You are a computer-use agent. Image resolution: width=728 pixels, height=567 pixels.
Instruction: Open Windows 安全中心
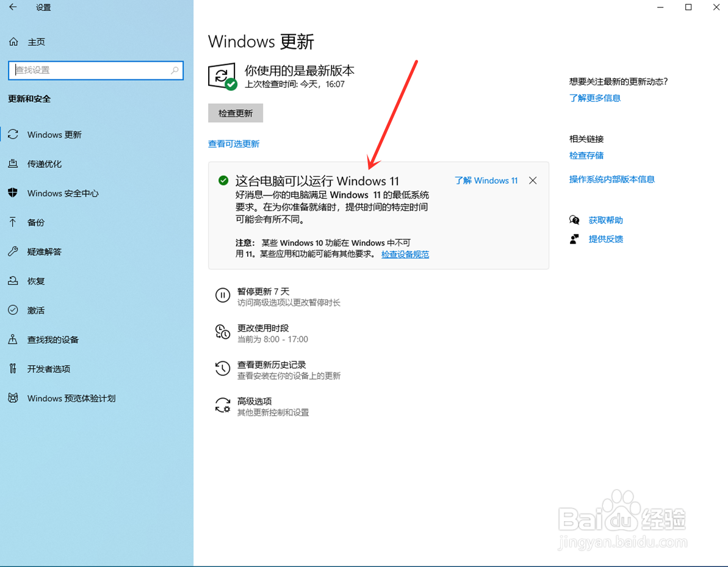63,193
